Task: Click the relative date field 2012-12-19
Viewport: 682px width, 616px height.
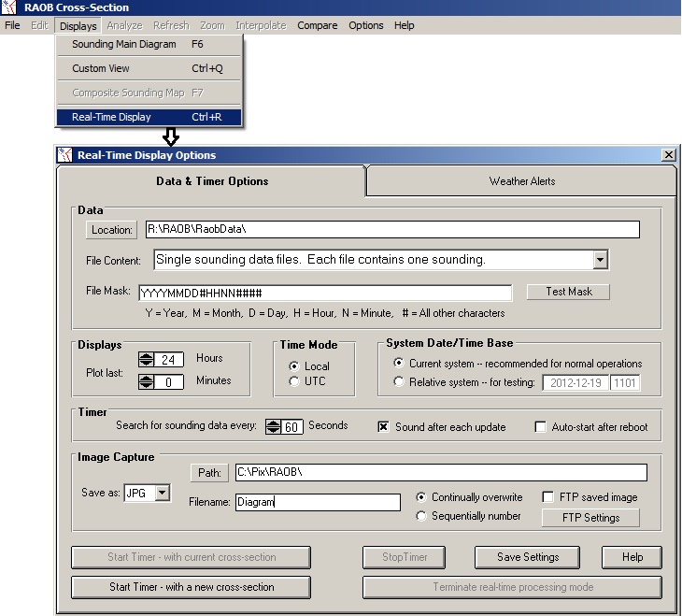Action: pyautogui.click(x=575, y=382)
